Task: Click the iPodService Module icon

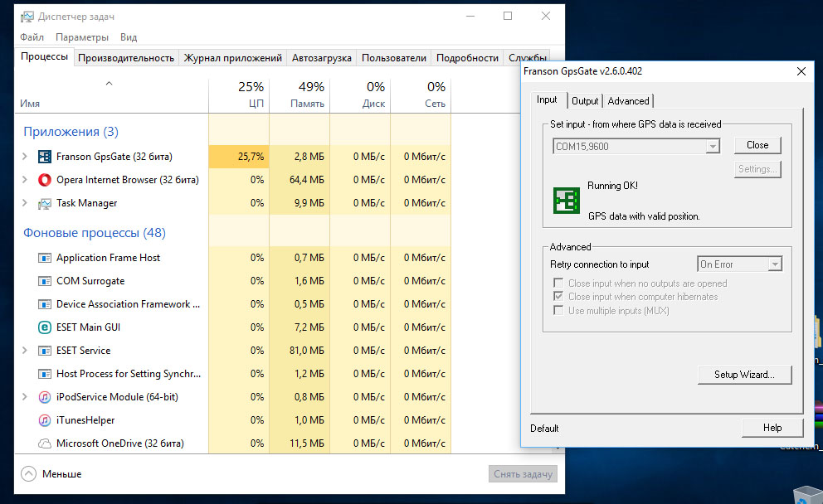Action: [x=45, y=397]
